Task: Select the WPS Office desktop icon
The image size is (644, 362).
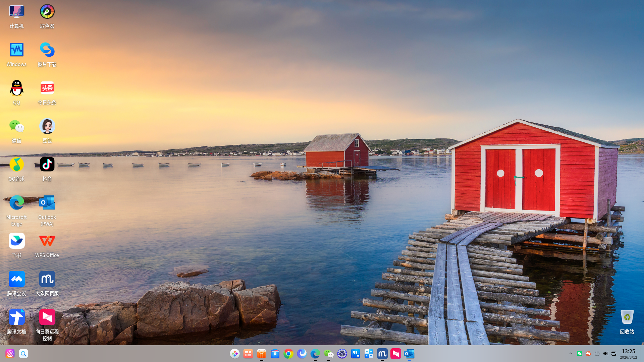Action: [47, 241]
